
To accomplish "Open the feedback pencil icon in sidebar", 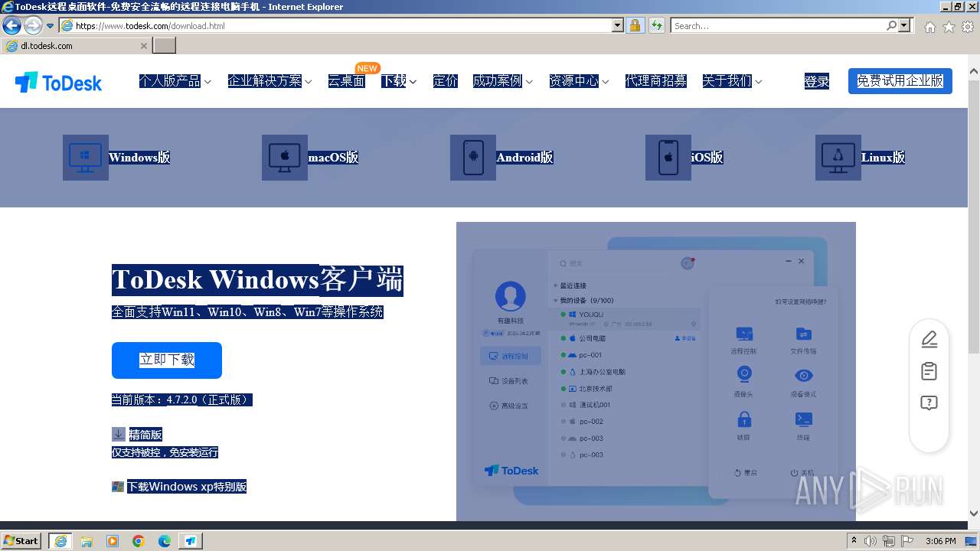I will coord(929,339).
